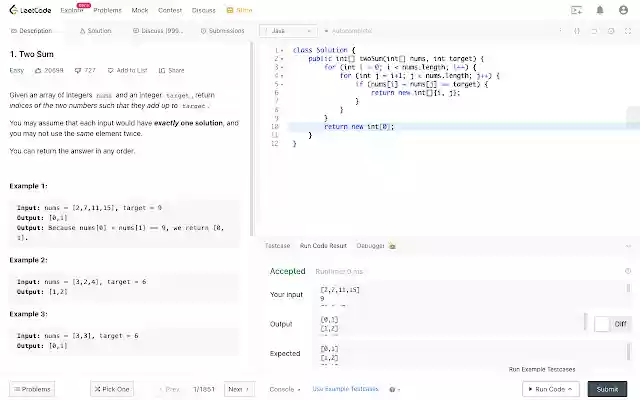Screen dimensions: 640x400
Task: Toggle the Autocomplete indicator
Action: pyautogui.click(x=348, y=31)
